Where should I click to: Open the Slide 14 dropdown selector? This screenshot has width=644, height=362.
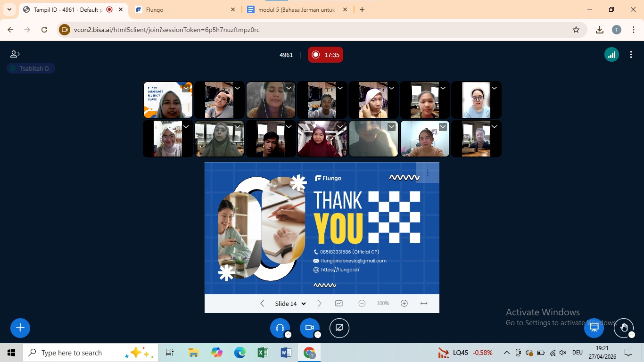coord(290,304)
